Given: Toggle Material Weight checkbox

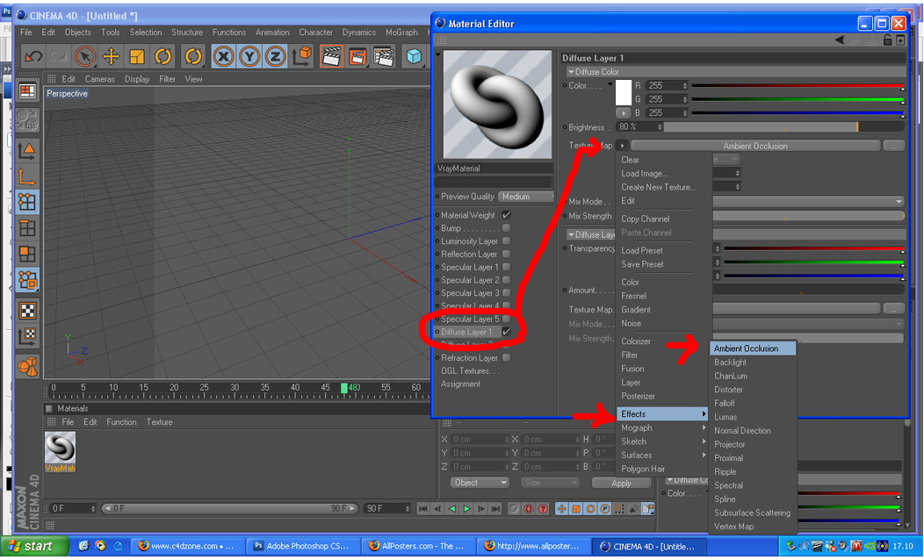Looking at the screenshot, I should [x=506, y=215].
